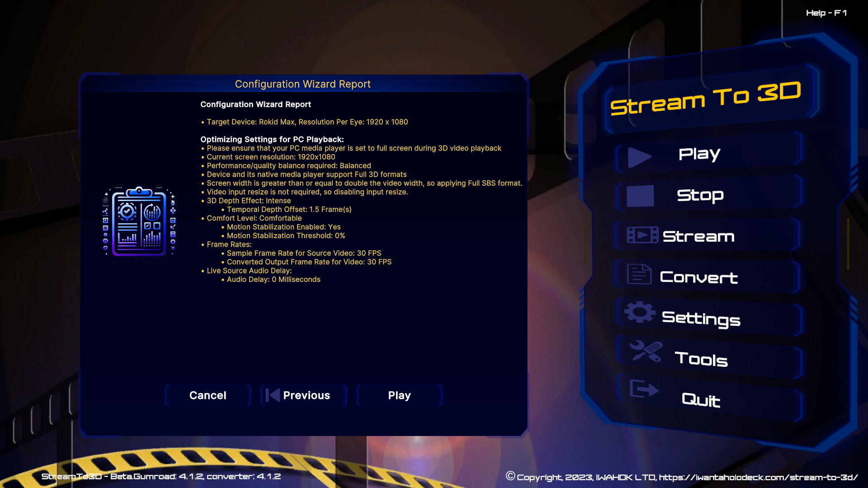Click the Configuration Wizard Report title bar

[303, 84]
